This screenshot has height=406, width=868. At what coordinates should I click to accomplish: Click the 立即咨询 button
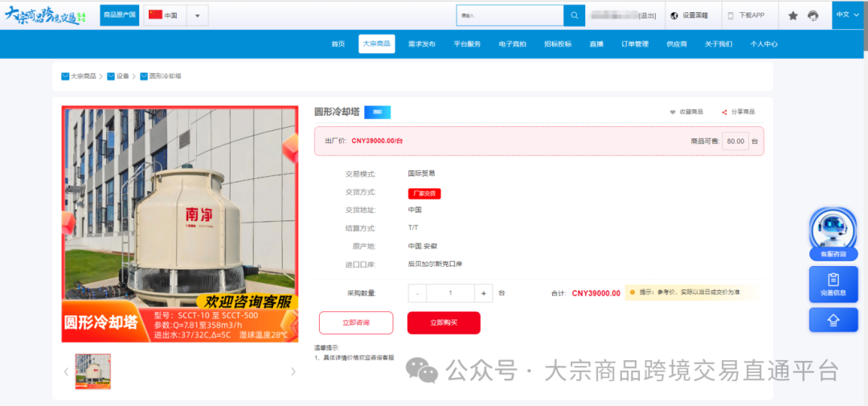click(x=356, y=322)
